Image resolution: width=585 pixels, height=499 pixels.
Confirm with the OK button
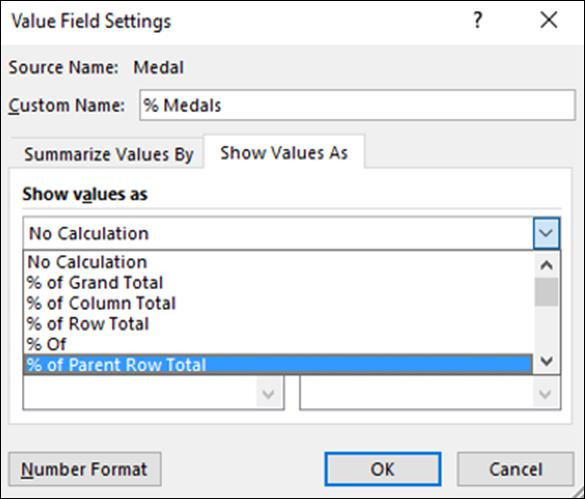coord(383,469)
